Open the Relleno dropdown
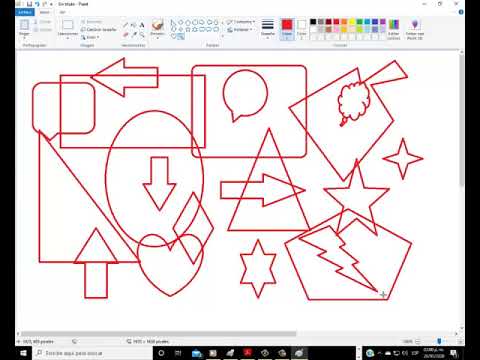Viewport: 480px width, 360px height. tap(240, 30)
